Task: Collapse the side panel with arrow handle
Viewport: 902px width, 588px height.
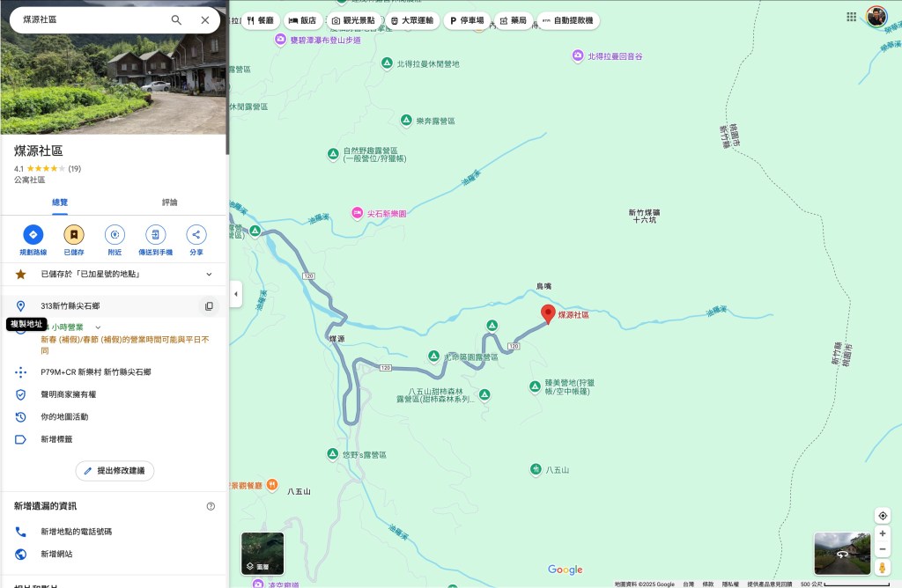Action: (235, 294)
